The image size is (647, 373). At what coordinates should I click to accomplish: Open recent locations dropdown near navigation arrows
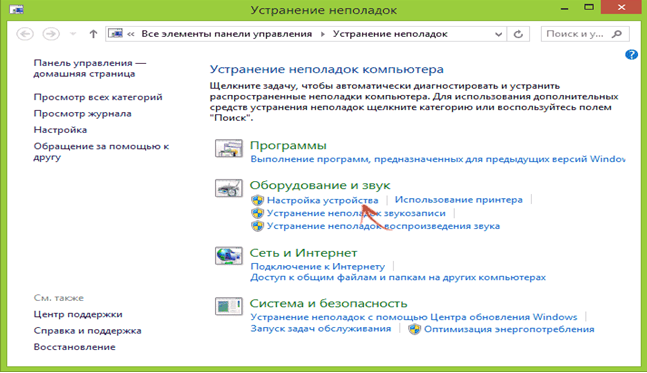73,34
